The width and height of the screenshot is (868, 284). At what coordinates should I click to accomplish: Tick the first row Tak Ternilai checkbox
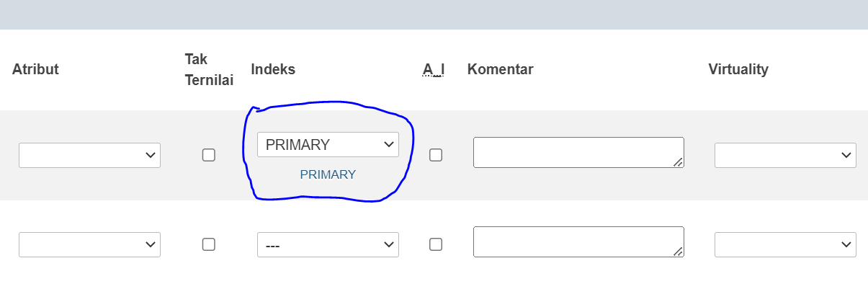point(209,155)
